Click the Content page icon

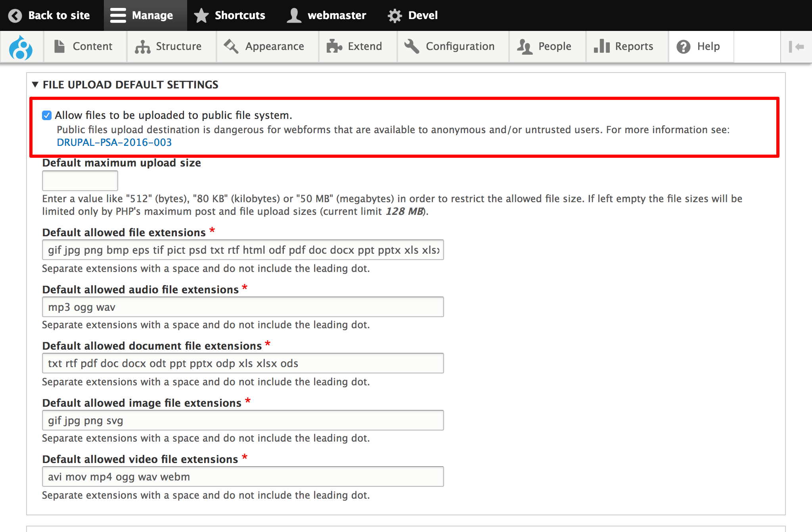[59, 46]
